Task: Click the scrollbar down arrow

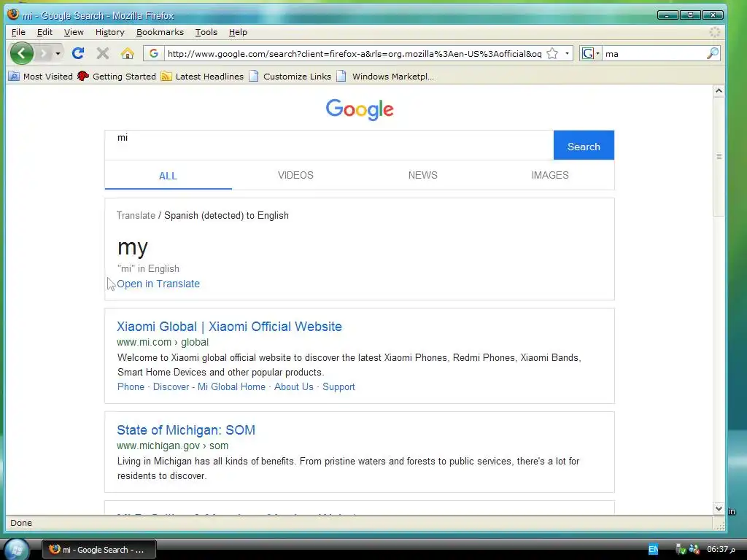Action: click(719, 508)
